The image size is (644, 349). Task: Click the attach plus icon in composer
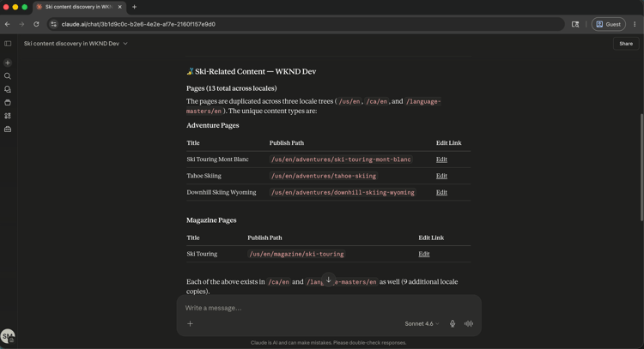(190, 323)
